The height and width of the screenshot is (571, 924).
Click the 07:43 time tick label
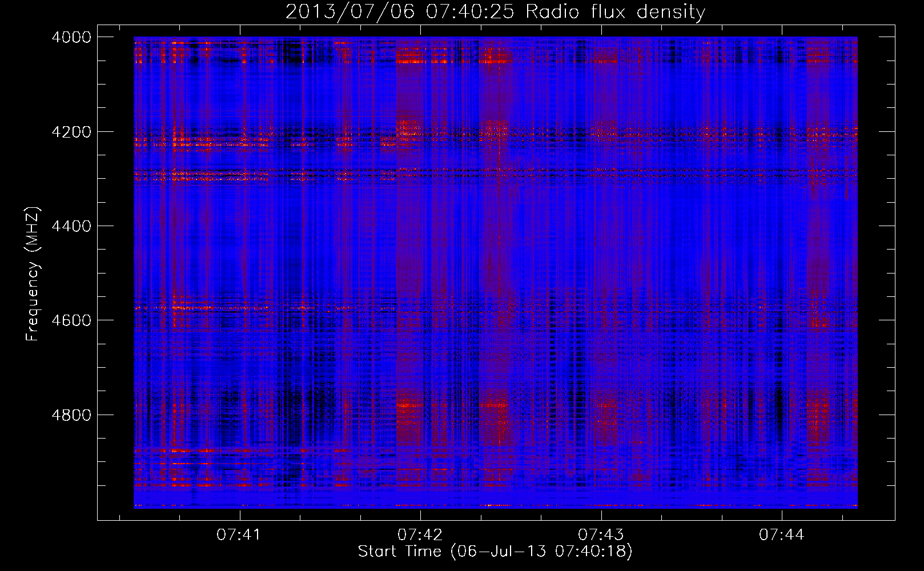(x=601, y=534)
